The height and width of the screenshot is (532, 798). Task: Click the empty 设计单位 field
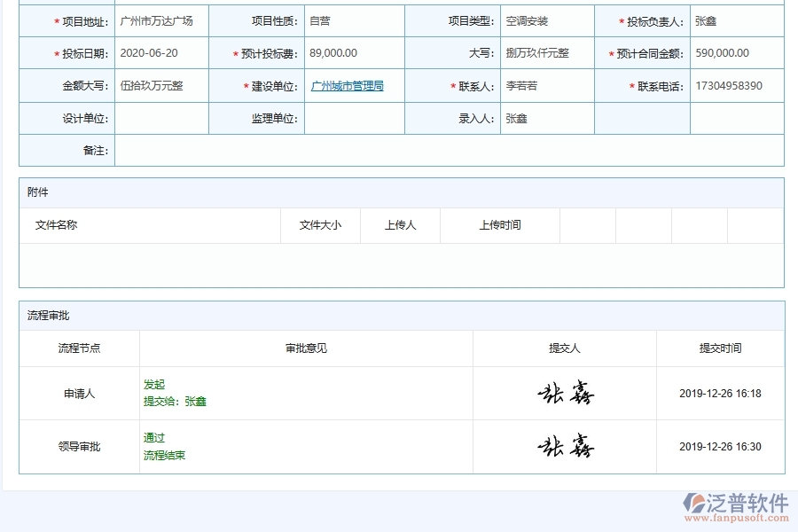point(161,118)
